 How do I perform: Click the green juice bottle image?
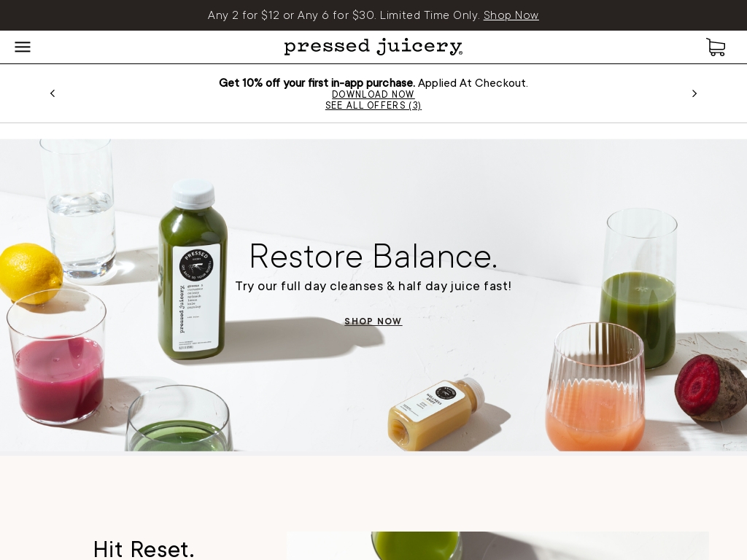click(193, 270)
